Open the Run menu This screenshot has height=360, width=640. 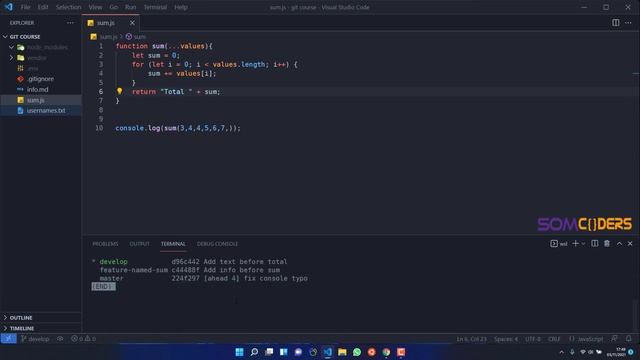point(131,7)
